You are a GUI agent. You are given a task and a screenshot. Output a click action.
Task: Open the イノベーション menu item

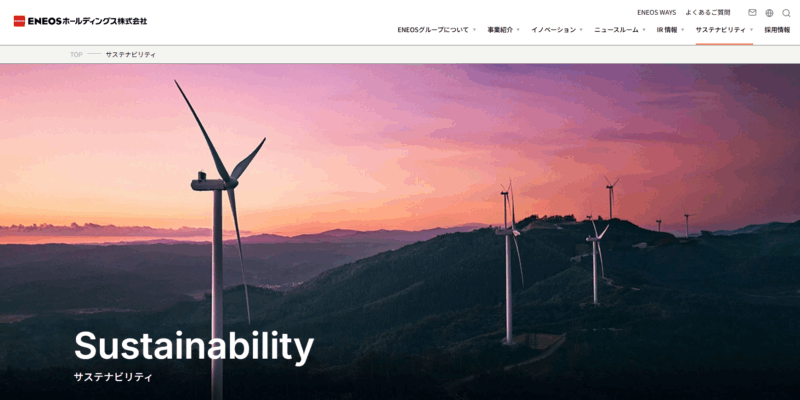pyautogui.click(x=553, y=30)
